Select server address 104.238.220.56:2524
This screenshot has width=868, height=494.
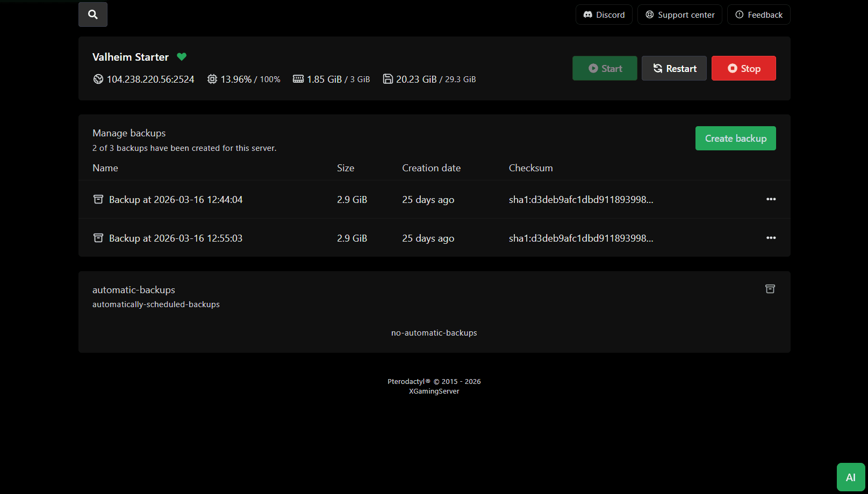tap(150, 79)
